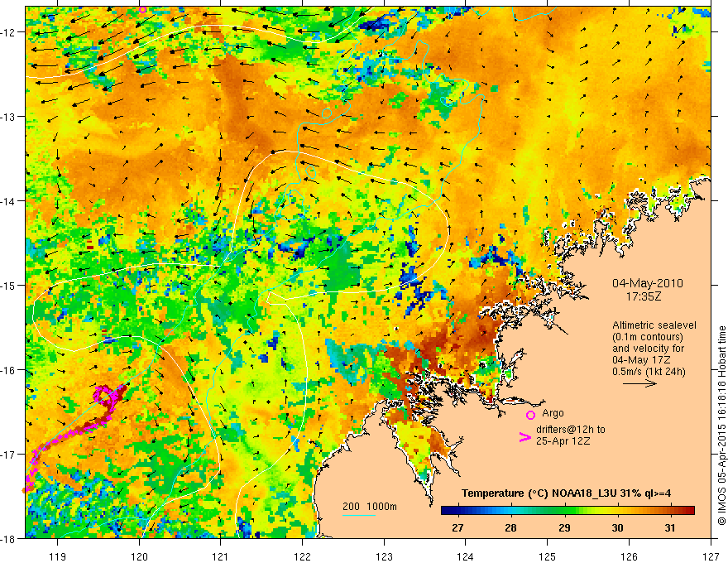Click the 'Altimetric sealevel' legend text
Image resolution: width=728 pixels, height=563 pixels.
[654, 325]
